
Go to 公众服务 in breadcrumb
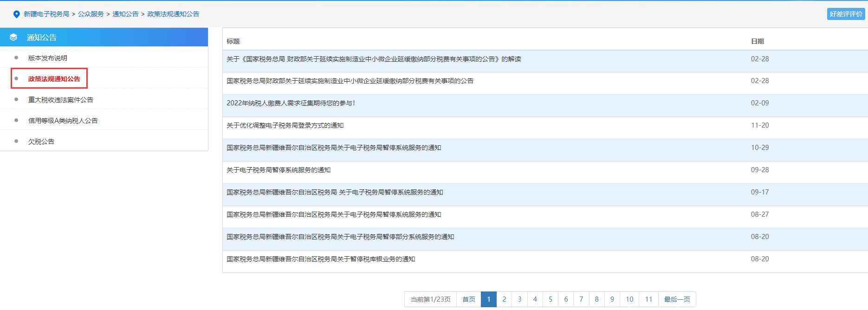91,14
